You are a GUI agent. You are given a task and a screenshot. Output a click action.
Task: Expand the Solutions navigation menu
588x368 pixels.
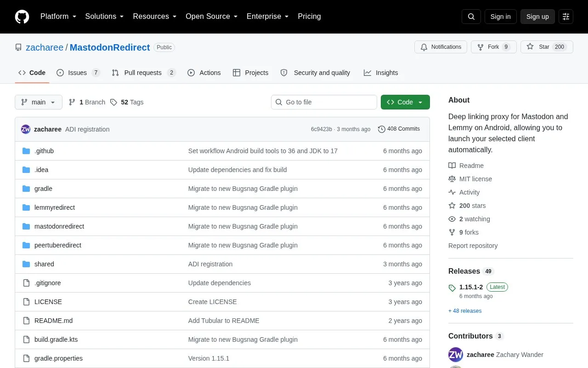point(104,17)
